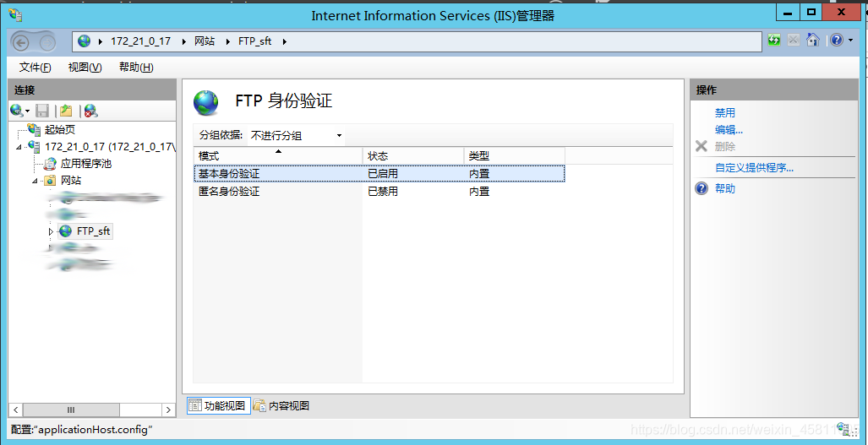Open 自定义提供程序... link
This screenshot has height=445, width=868.
point(754,167)
